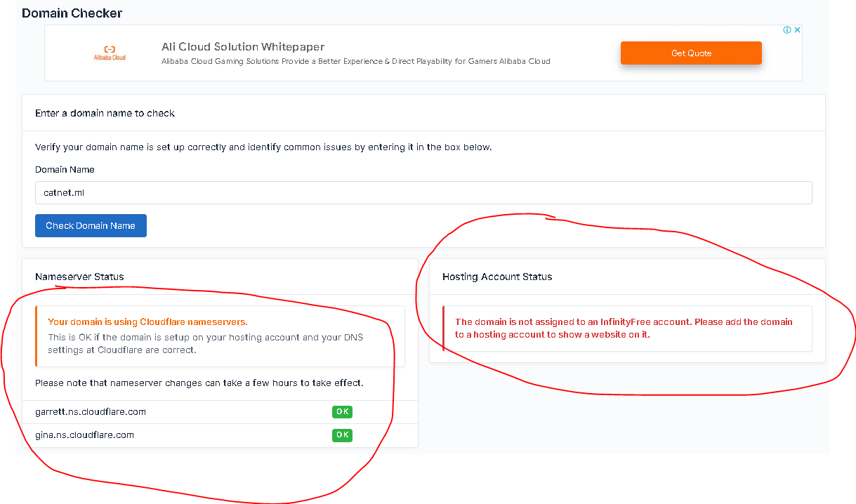Click the Nameserver Status panel header
Viewport: 856px width, 504px height.
pos(79,277)
